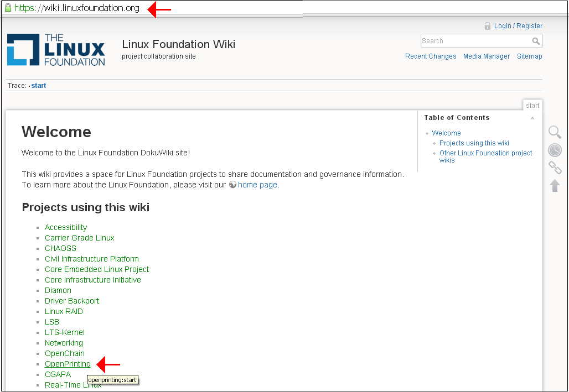569x392 pixels.
Task: Open Core Infrastructure Initiative link
Action: pos(93,280)
